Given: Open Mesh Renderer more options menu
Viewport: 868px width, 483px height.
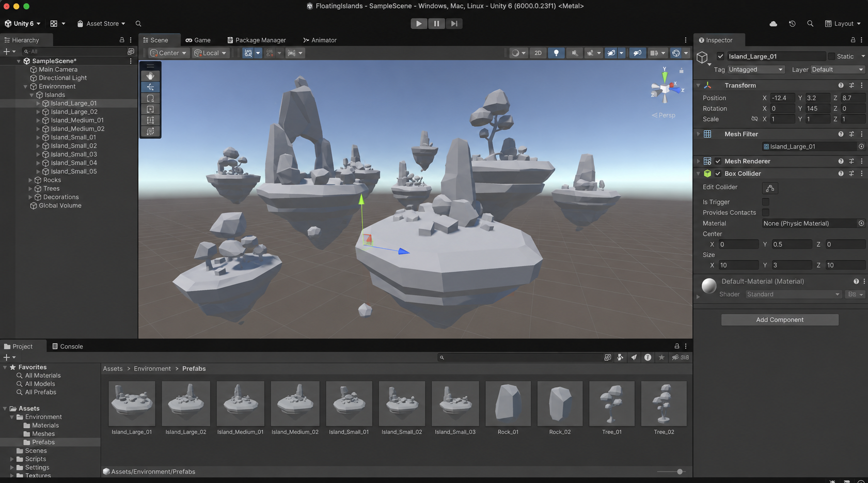Looking at the screenshot, I should [x=862, y=161].
